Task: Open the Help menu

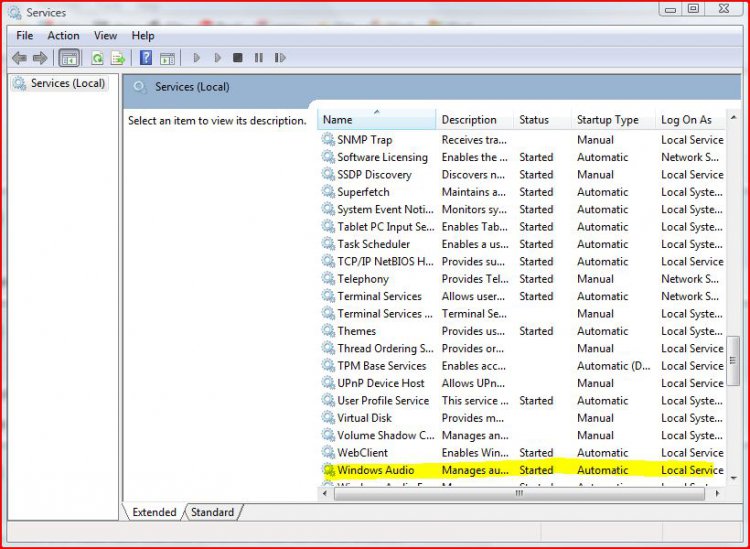Action: (x=143, y=35)
